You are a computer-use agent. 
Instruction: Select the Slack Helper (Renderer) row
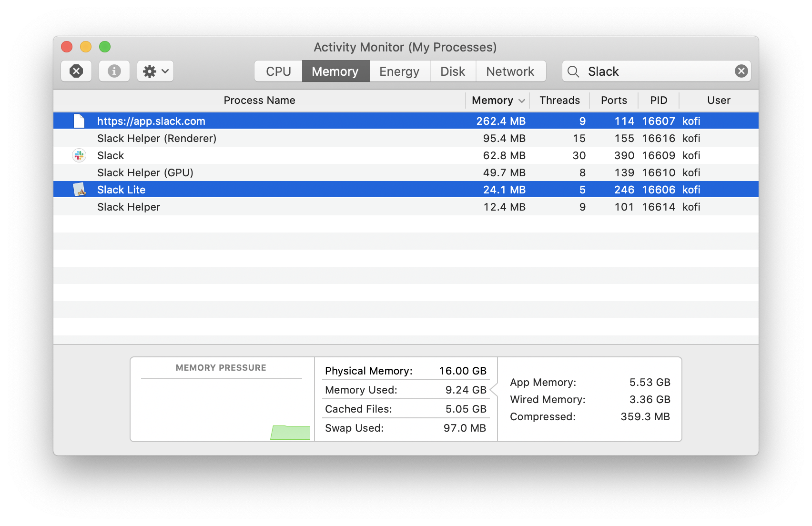(x=406, y=138)
